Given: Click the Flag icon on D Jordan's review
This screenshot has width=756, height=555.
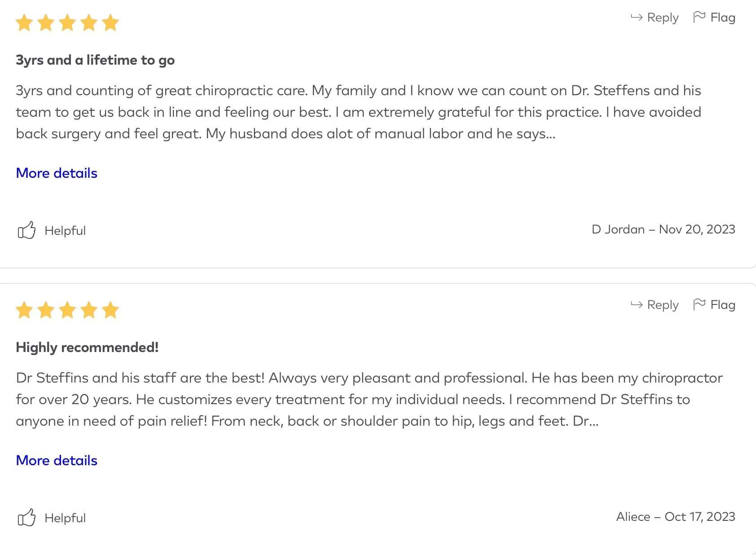Looking at the screenshot, I should pos(699,17).
